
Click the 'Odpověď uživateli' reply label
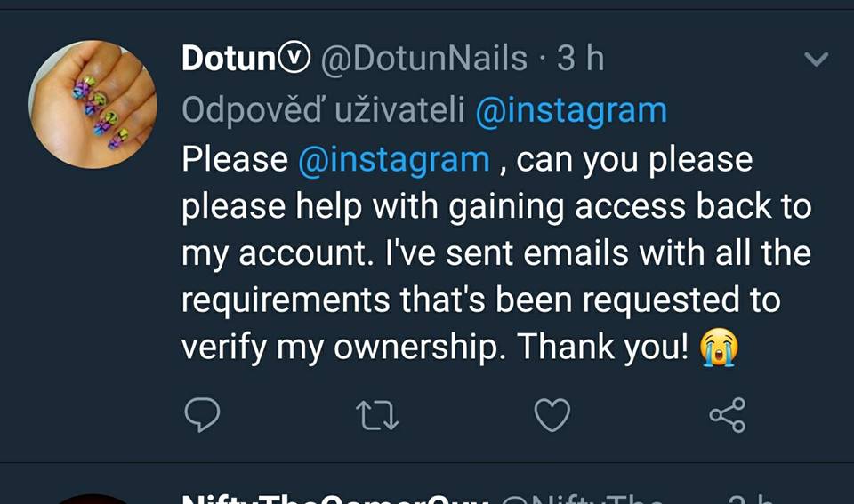point(324,110)
